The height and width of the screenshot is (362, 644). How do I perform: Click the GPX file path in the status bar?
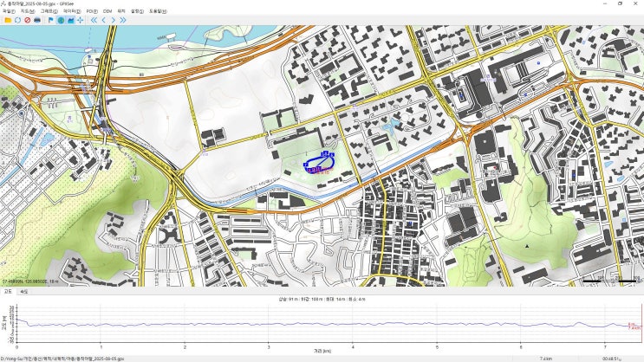click(x=62, y=359)
